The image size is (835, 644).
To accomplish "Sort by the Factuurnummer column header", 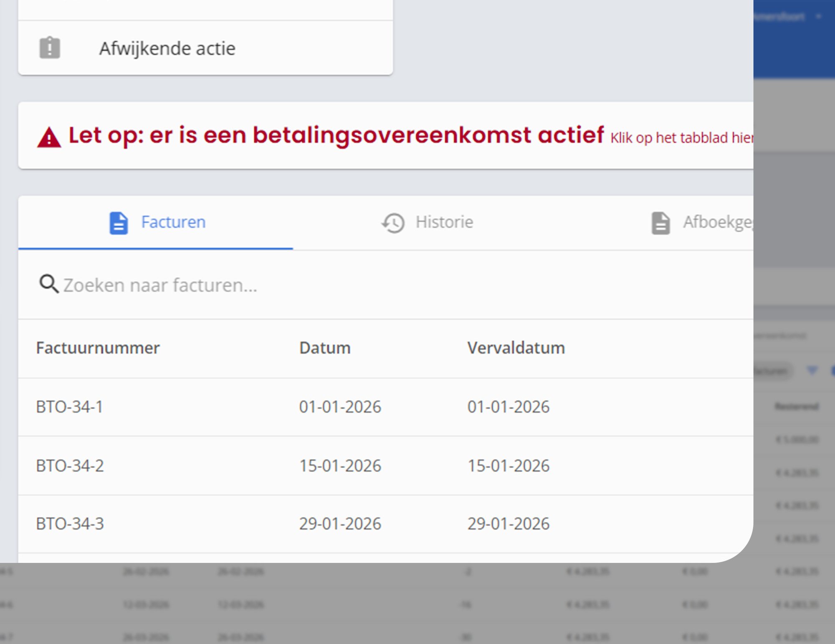I will [98, 348].
